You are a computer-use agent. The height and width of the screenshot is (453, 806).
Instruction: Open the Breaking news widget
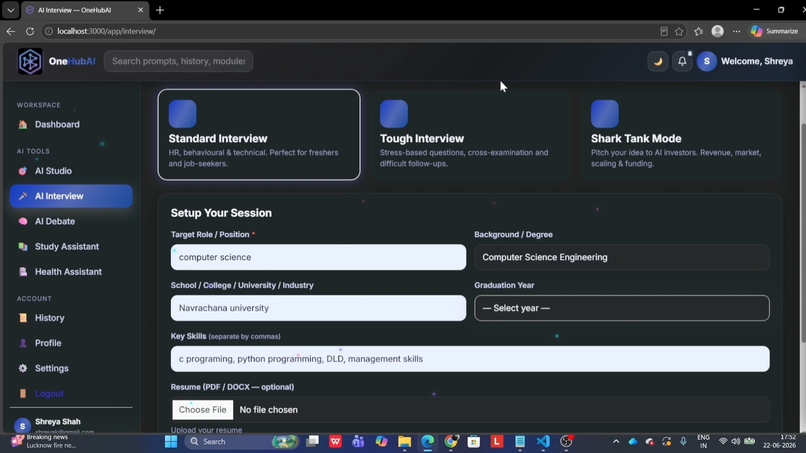click(x=44, y=442)
